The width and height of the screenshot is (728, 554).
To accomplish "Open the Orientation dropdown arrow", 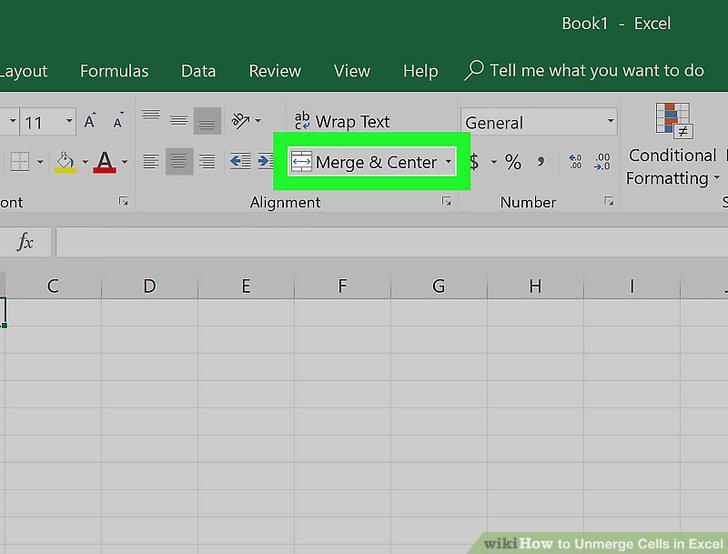I will tap(258, 121).
